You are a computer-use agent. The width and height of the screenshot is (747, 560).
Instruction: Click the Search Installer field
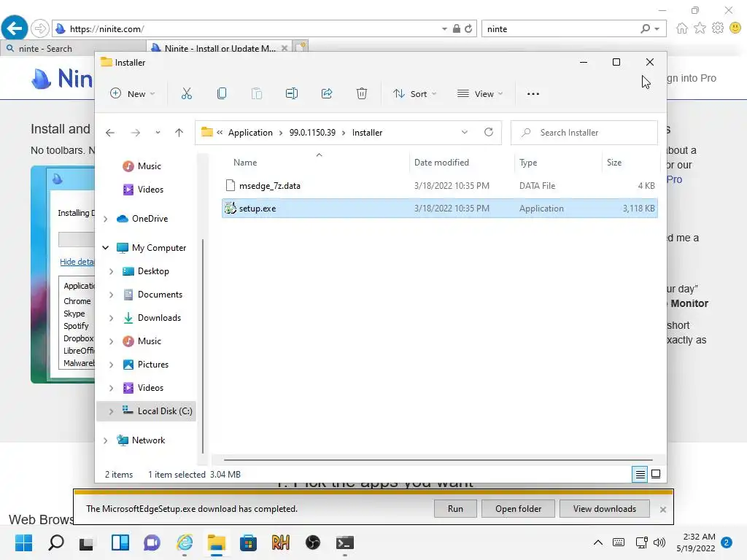click(x=584, y=133)
